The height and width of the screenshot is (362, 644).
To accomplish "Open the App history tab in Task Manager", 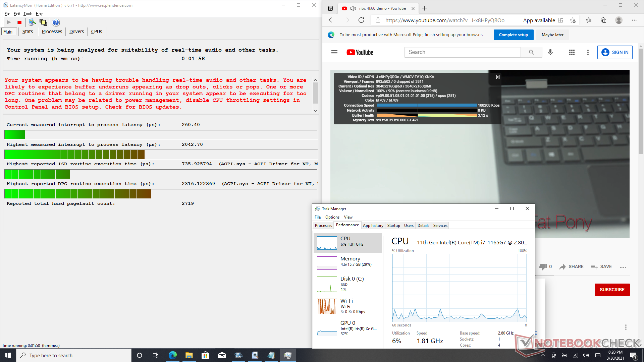I will point(373,226).
